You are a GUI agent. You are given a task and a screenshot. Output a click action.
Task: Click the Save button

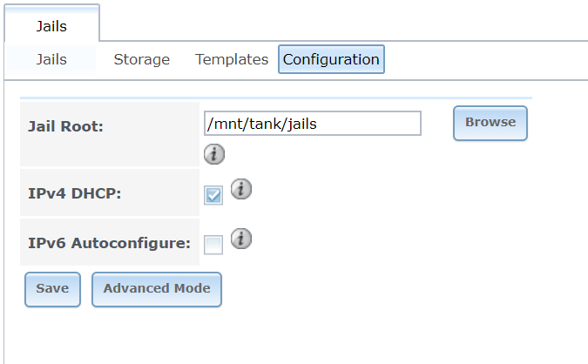pyautogui.click(x=52, y=289)
